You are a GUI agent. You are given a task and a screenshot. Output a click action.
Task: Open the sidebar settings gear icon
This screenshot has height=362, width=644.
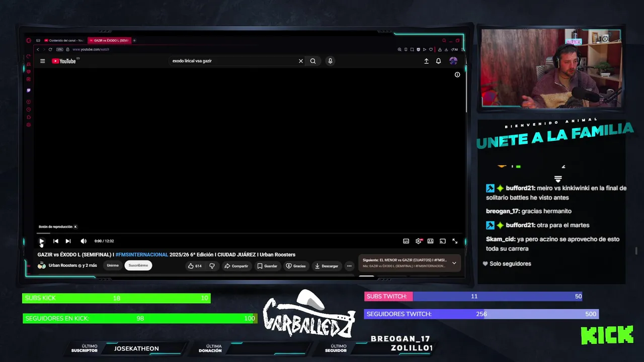[29, 125]
